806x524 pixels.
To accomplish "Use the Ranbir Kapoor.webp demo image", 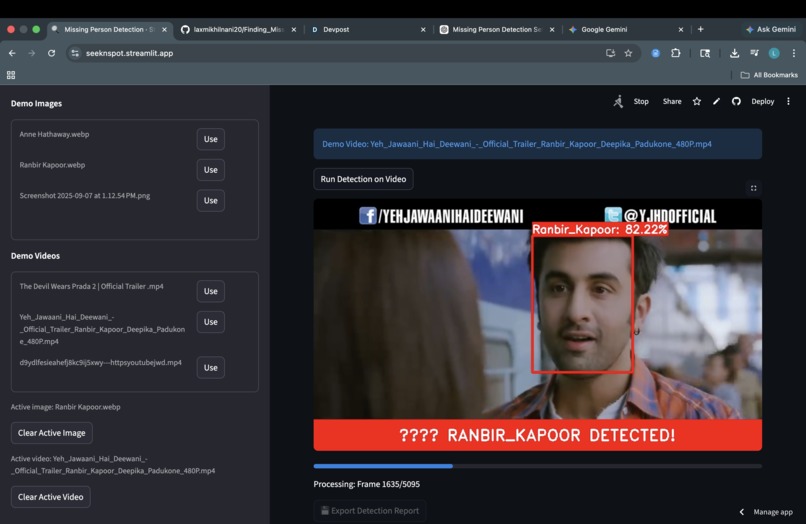I will pyautogui.click(x=210, y=170).
